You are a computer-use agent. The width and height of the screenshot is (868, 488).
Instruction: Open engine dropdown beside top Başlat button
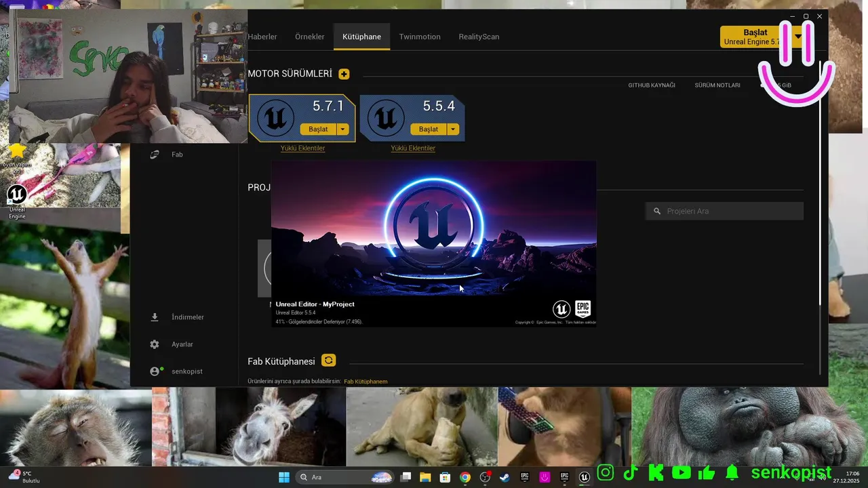tap(798, 37)
